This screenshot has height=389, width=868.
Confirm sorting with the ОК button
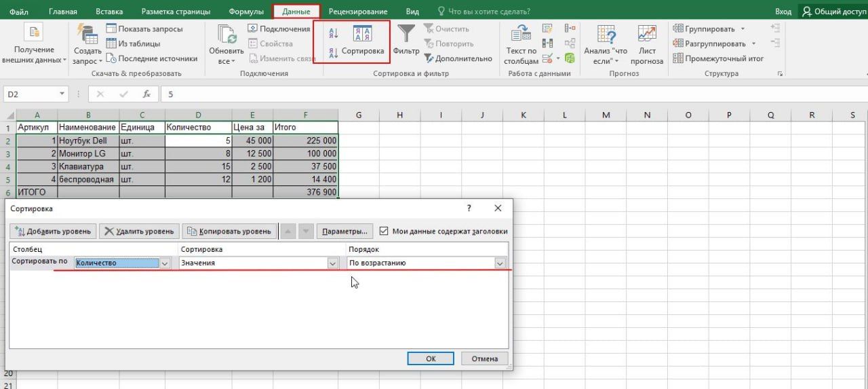(431, 358)
